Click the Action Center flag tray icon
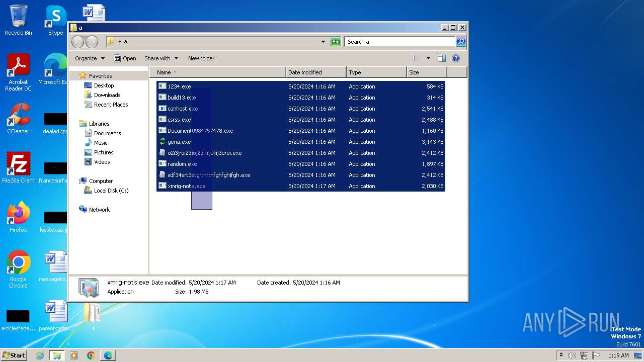Image resolution: width=644 pixels, height=362 pixels. click(x=596, y=355)
